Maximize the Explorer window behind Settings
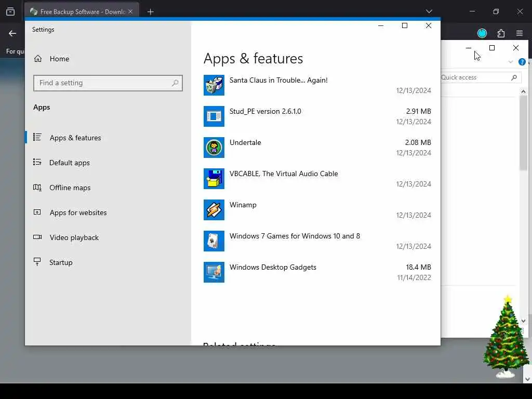The height and width of the screenshot is (399, 532). pos(492,48)
